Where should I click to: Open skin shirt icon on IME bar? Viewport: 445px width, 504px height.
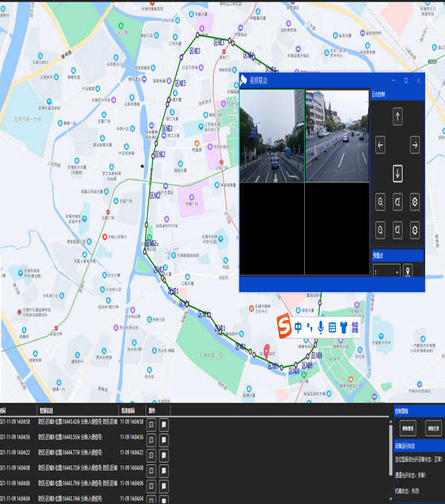pos(343,327)
